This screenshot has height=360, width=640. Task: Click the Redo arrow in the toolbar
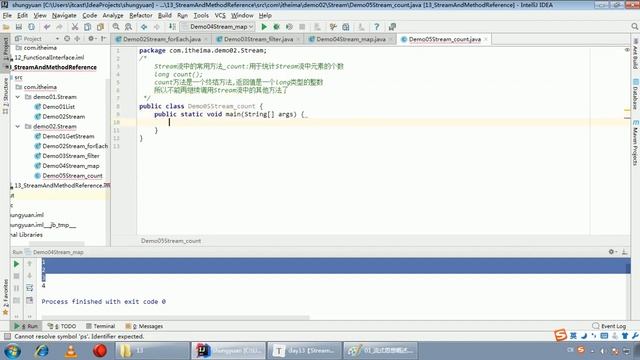(60, 27)
